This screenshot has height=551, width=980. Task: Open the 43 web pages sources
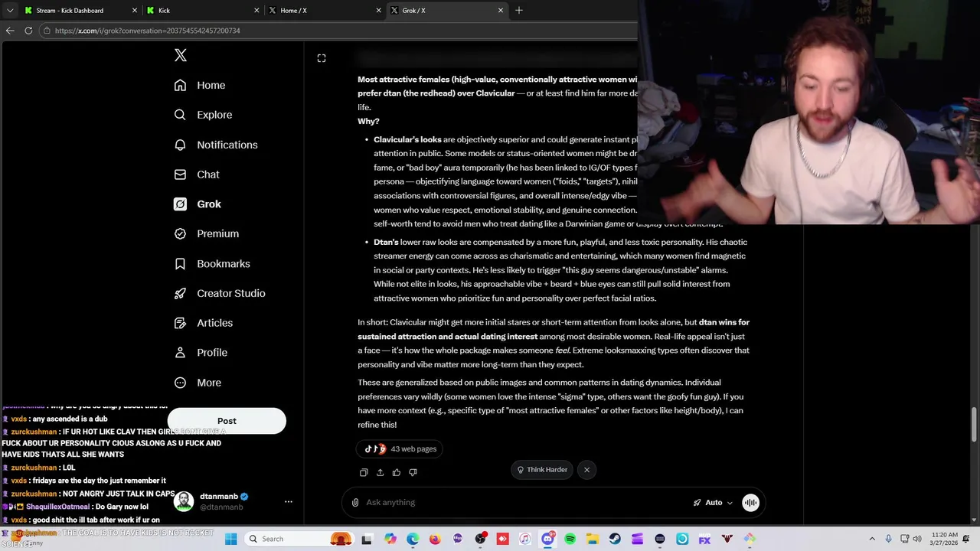click(x=400, y=449)
